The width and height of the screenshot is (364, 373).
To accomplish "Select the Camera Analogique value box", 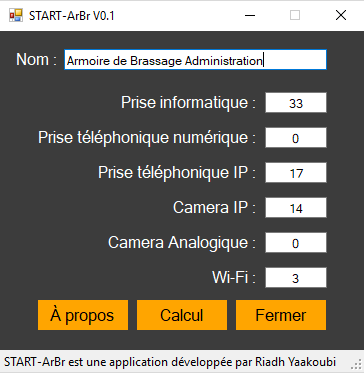I will pyautogui.click(x=296, y=243).
